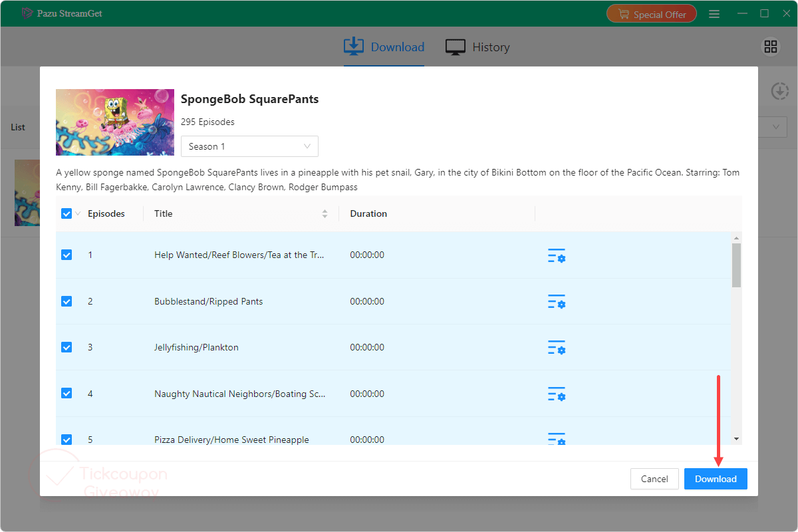The width and height of the screenshot is (798, 532).
Task: Toggle the select-all episodes checkbox
Action: tap(66, 213)
